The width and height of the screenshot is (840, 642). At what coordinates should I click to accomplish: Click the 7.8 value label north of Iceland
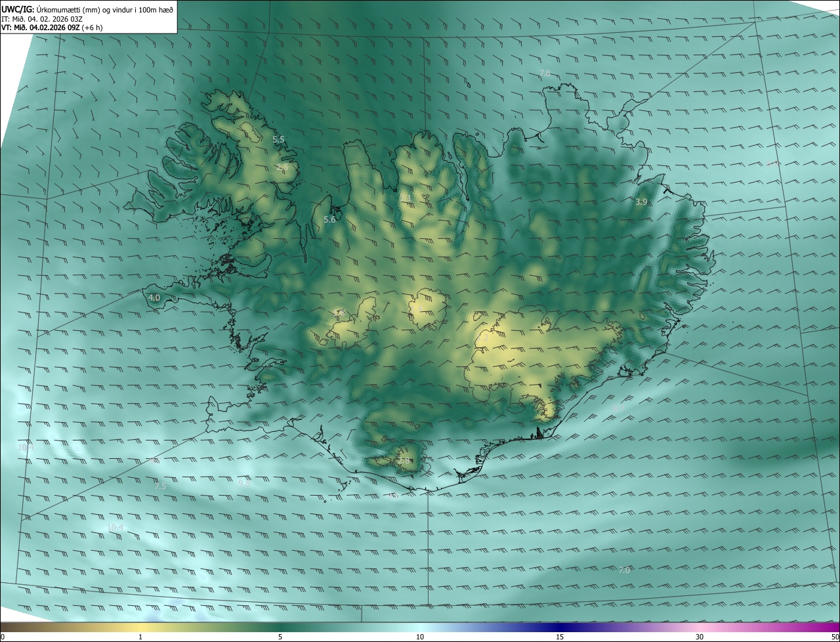click(545, 73)
